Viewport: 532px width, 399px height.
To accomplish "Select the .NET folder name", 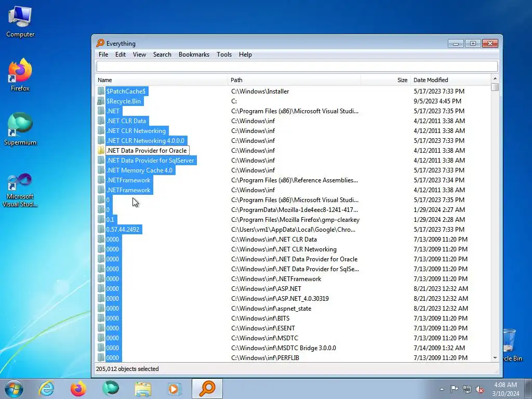I will click(113, 111).
